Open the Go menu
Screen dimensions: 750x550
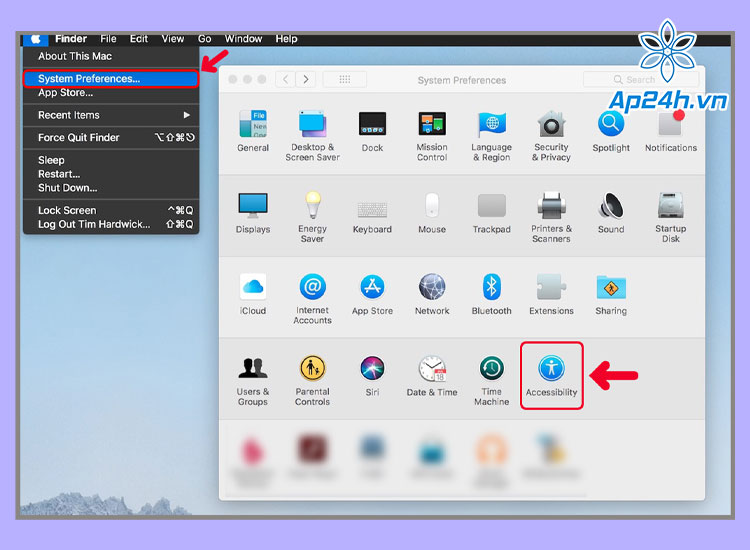[205, 39]
